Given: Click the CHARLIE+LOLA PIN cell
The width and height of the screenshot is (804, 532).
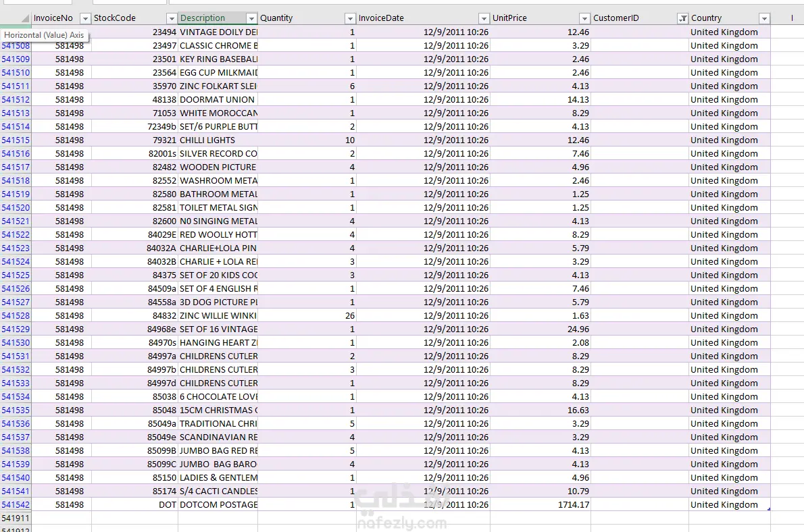Looking at the screenshot, I should 218,248.
